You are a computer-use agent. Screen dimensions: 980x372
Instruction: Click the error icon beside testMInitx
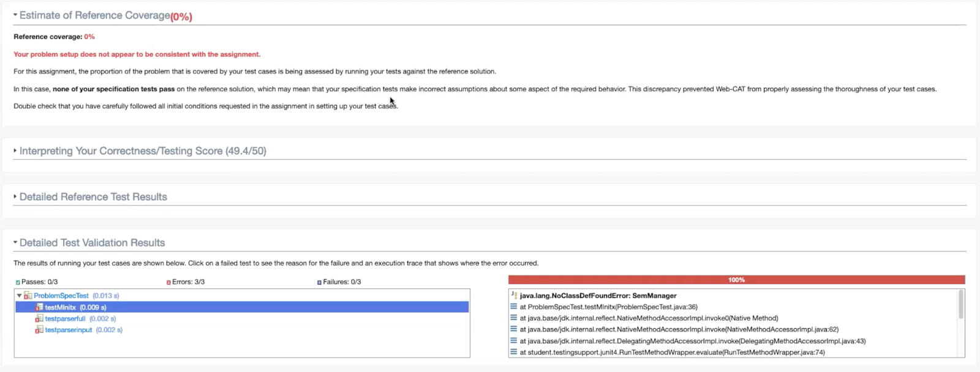coord(39,307)
